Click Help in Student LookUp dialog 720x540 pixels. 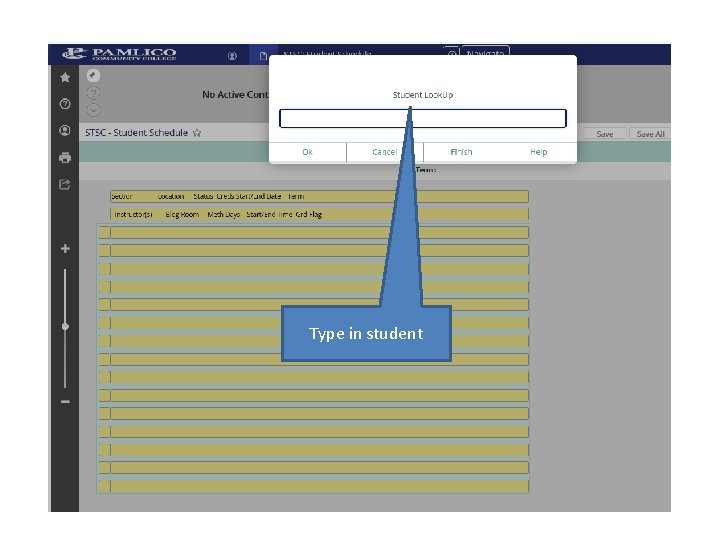[x=539, y=152]
